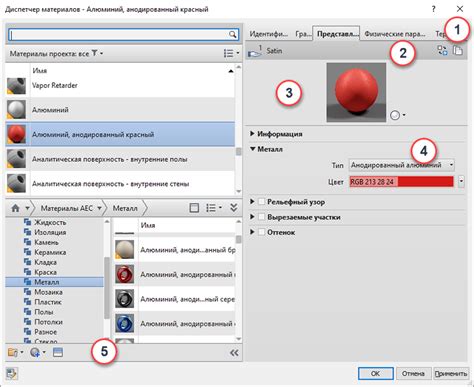The width and height of the screenshot is (474, 387).
Task: Select the Изоляция library category
Action: click(x=50, y=232)
